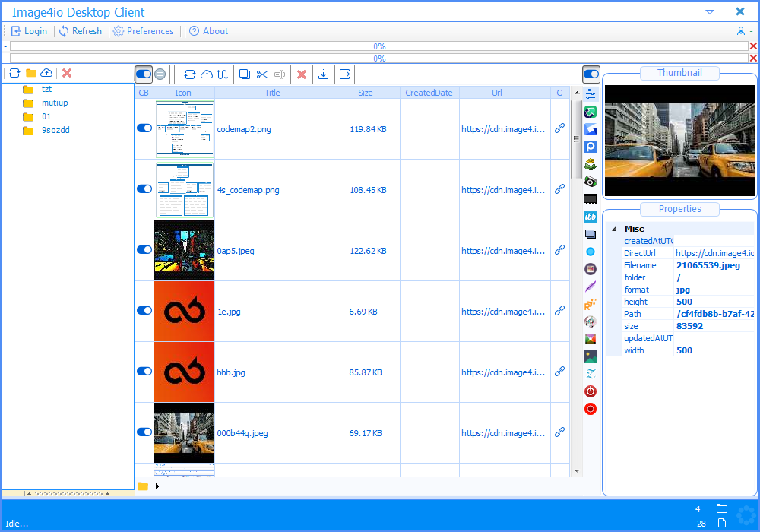The height and width of the screenshot is (532, 760).
Task: Copy link for 1e.jpg
Action: [560, 311]
